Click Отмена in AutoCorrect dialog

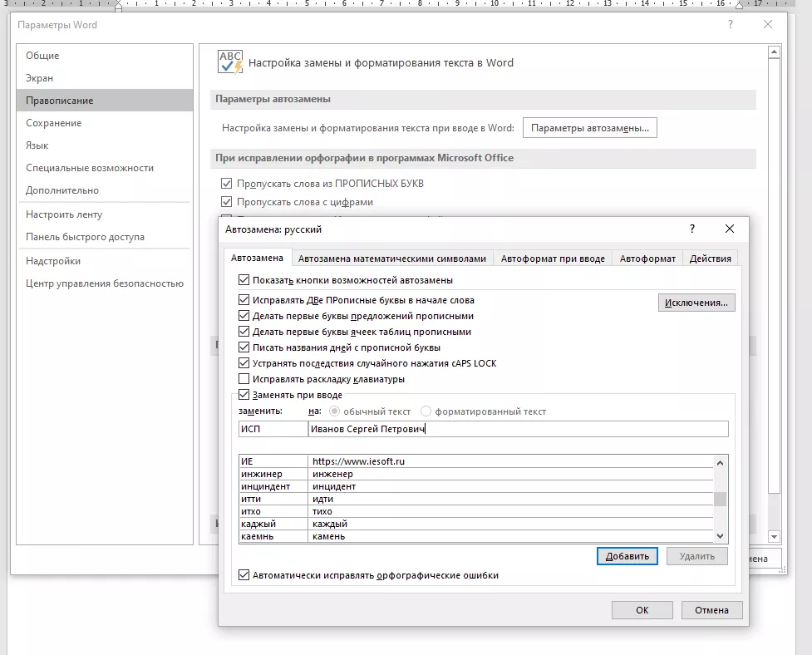[x=711, y=610]
